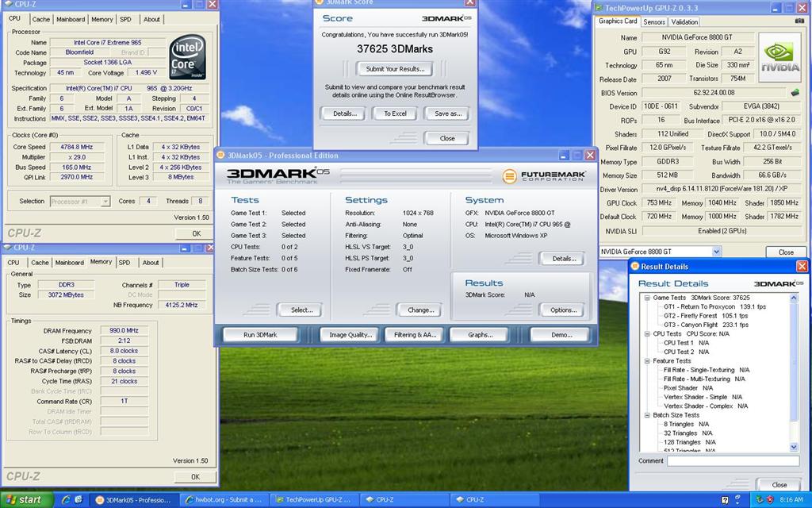The width and height of the screenshot is (812, 508).
Task: Click Details in the 3DMark Score dialog
Action: (343, 113)
